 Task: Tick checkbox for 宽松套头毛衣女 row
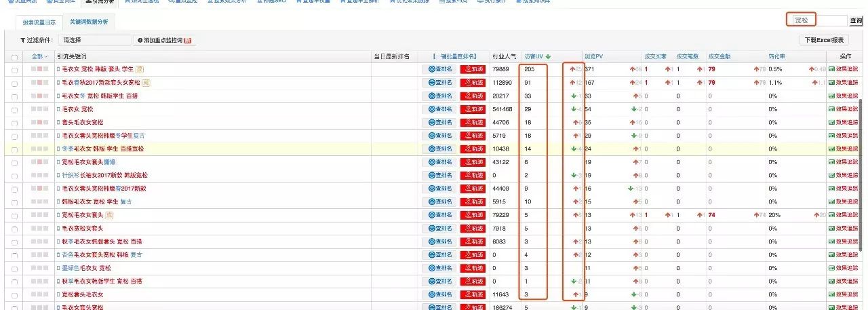pos(15,294)
